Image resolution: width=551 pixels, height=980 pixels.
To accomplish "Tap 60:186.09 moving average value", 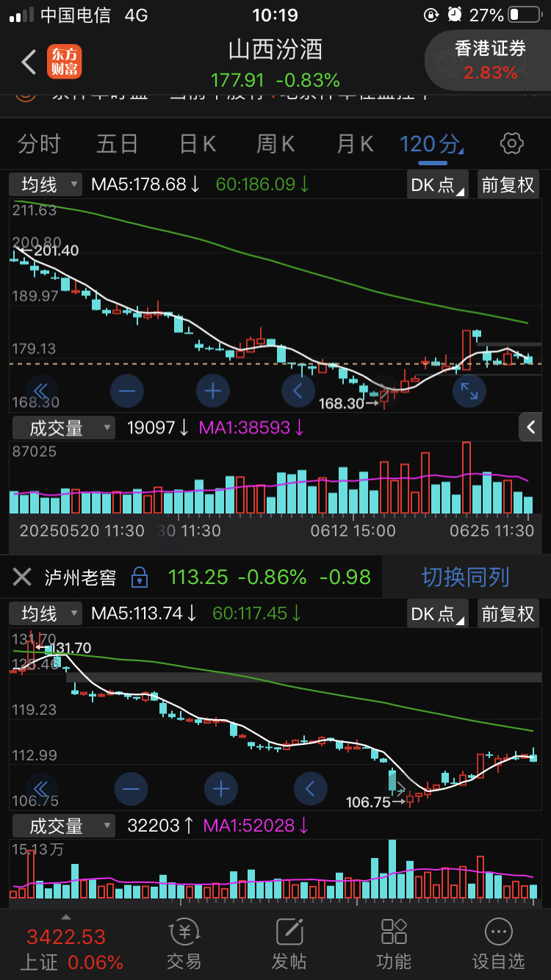I will click(x=262, y=184).
